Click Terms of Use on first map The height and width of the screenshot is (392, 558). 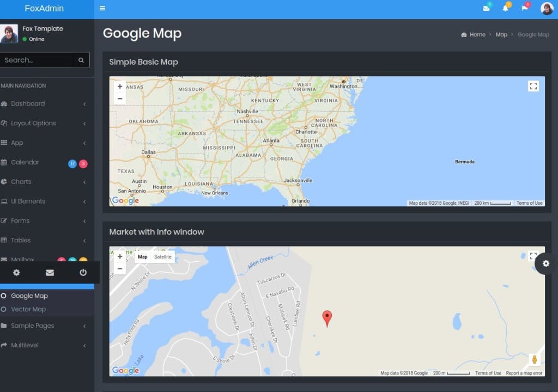point(529,203)
